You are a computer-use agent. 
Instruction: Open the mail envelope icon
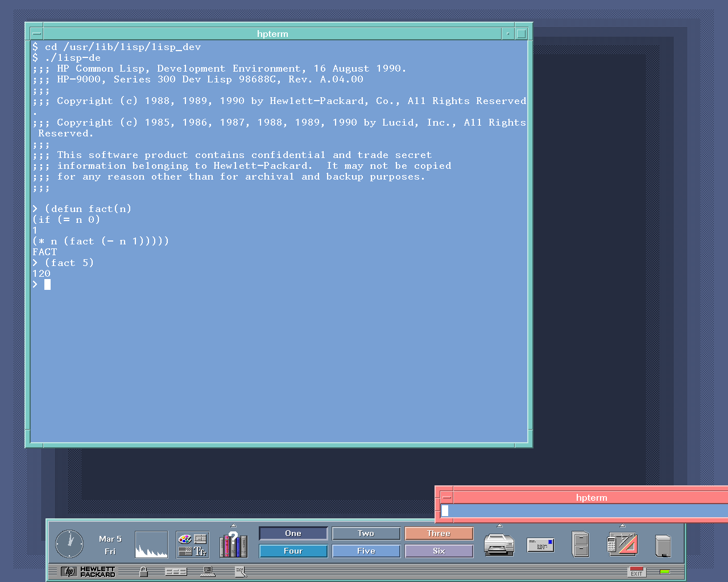(x=540, y=544)
